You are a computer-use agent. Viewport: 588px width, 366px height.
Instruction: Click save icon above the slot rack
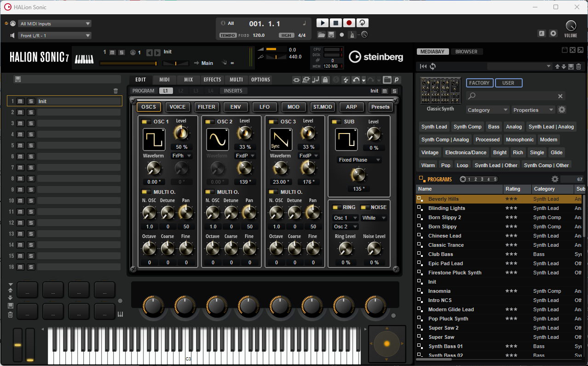(17, 79)
